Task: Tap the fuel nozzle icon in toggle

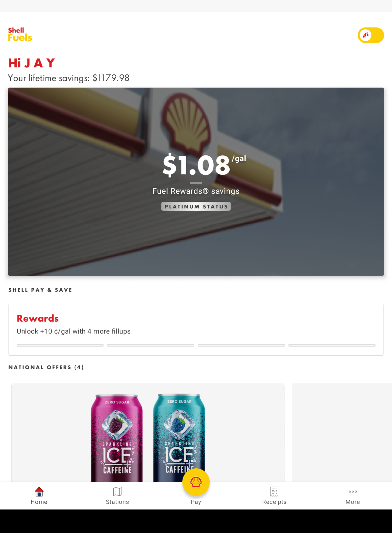Action: pos(366,35)
